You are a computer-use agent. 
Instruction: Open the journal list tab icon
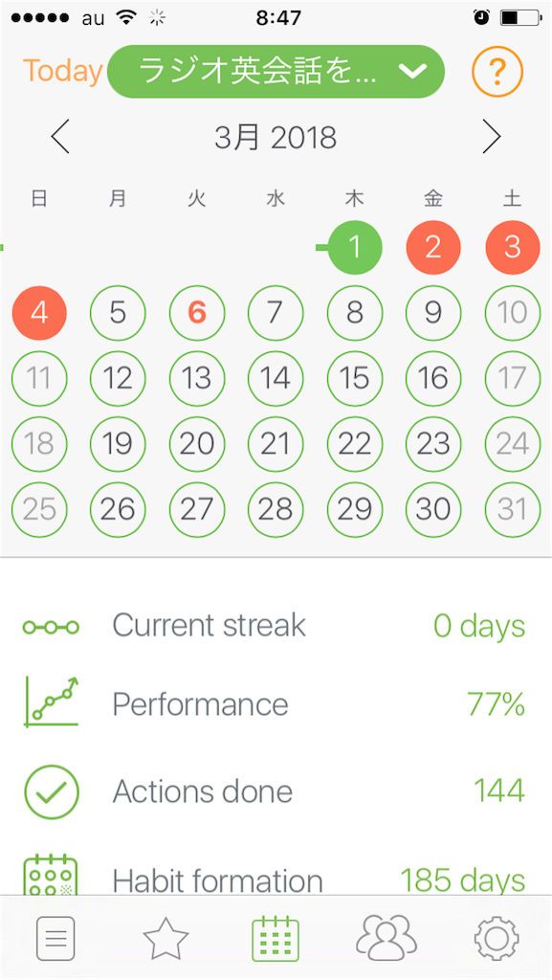click(55, 938)
